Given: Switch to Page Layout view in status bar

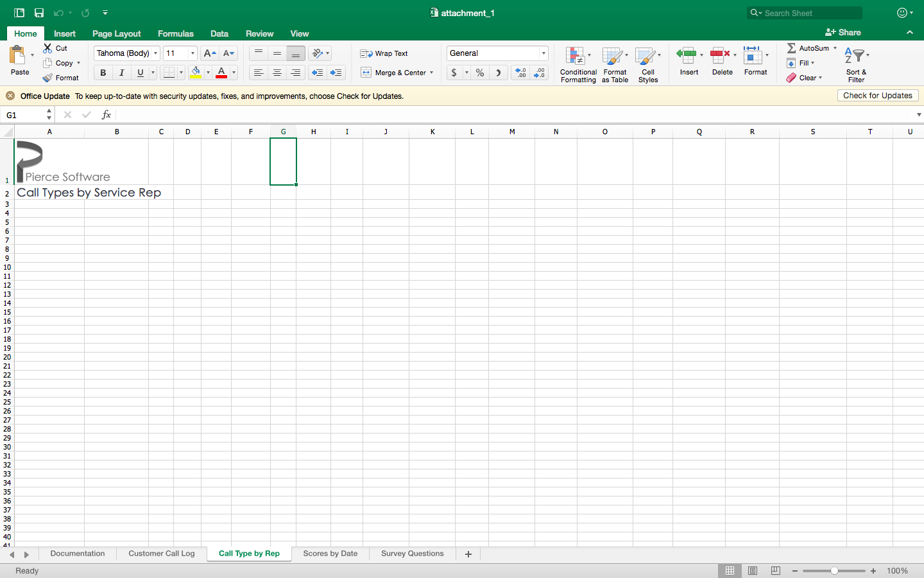Looking at the screenshot, I should [753, 571].
